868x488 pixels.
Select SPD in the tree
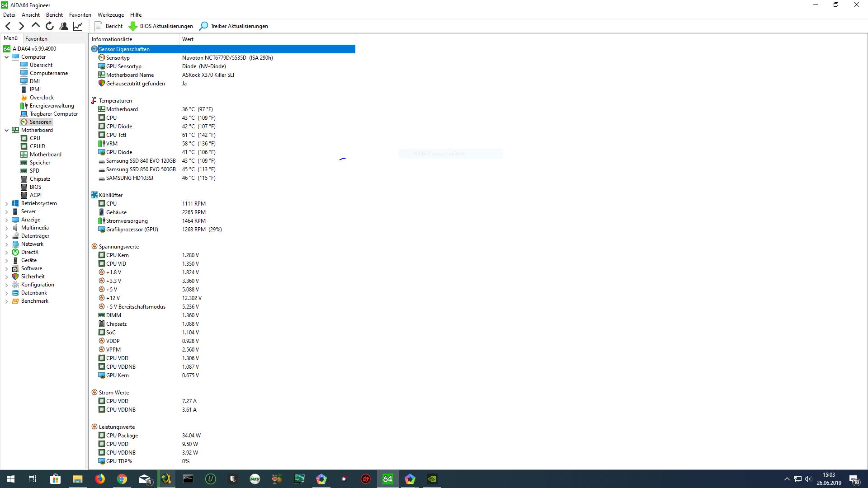click(x=34, y=171)
